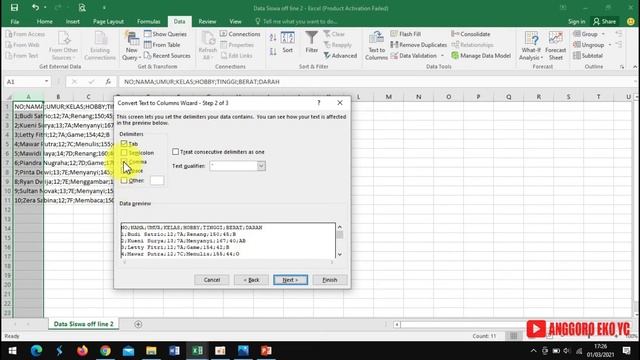Click the Data preview vertical scrollbar
This screenshot has width=640, height=360.
click(340, 241)
